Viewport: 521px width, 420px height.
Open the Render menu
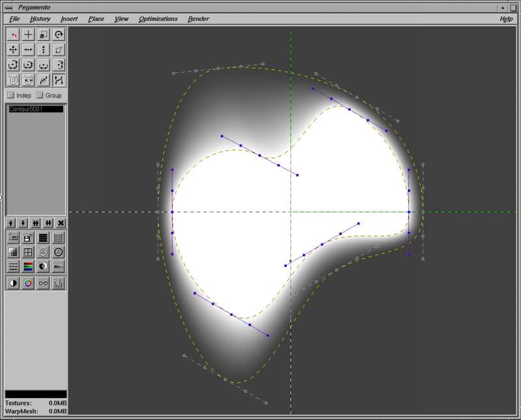click(x=198, y=19)
